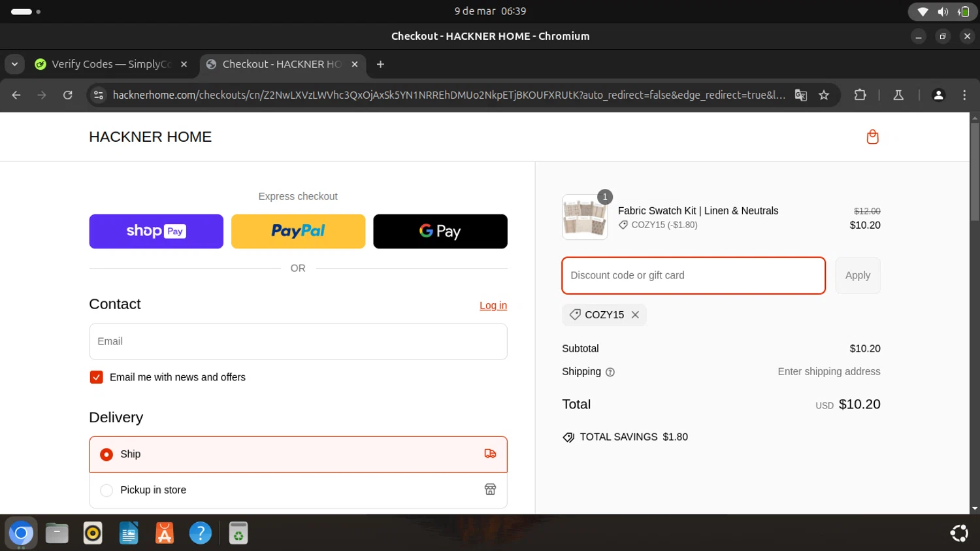Open the system status menu volume icon

pyautogui.click(x=943, y=12)
